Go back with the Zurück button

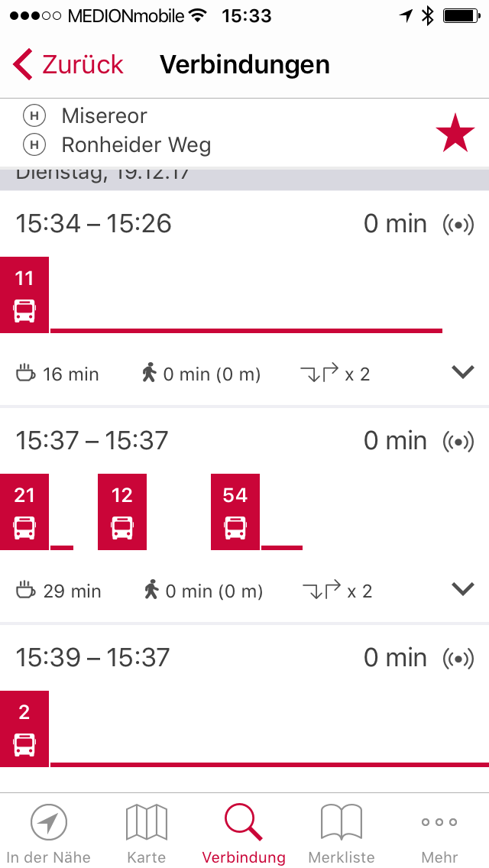coord(69,65)
